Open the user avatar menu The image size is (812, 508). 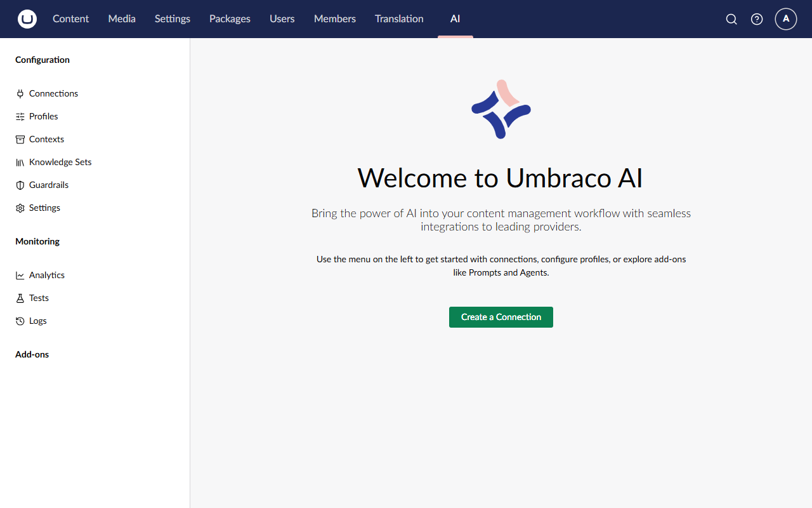pyautogui.click(x=786, y=19)
